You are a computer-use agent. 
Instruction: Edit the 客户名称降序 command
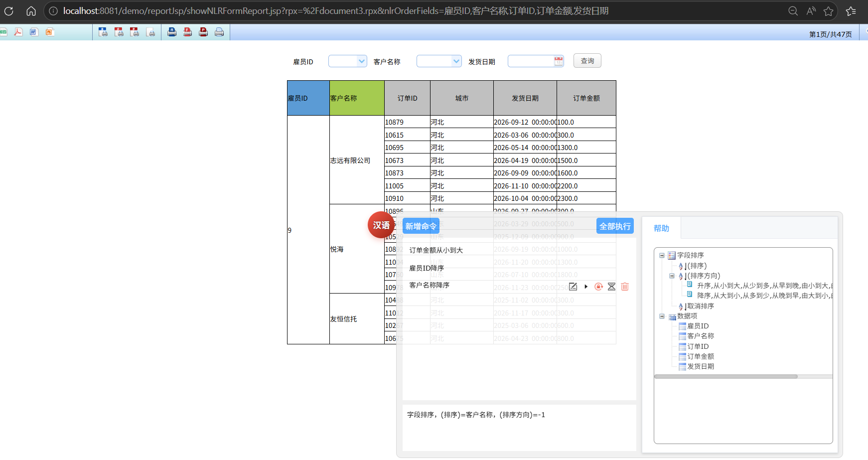(x=573, y=287)
